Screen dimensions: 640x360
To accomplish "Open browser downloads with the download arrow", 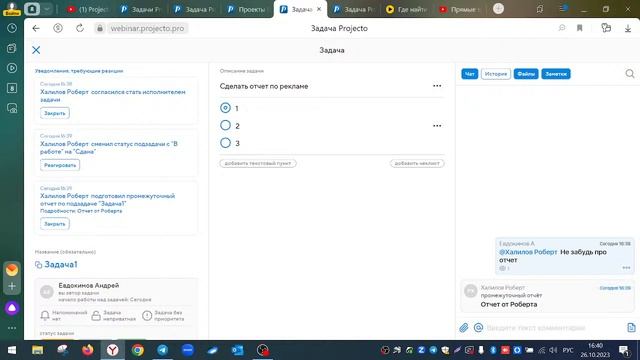I will pyautogui.click(x=628, y=28).
